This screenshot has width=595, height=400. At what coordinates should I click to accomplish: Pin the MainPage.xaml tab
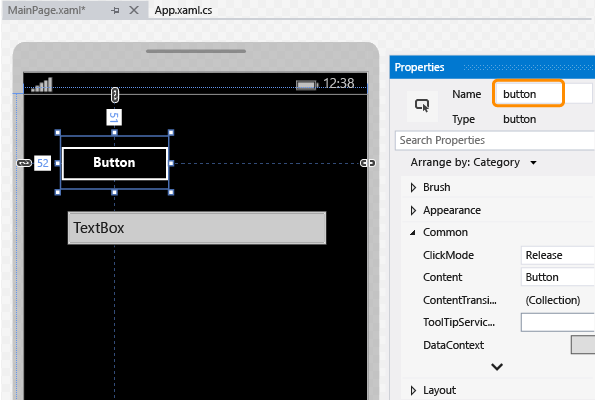[x=115, y=11]
